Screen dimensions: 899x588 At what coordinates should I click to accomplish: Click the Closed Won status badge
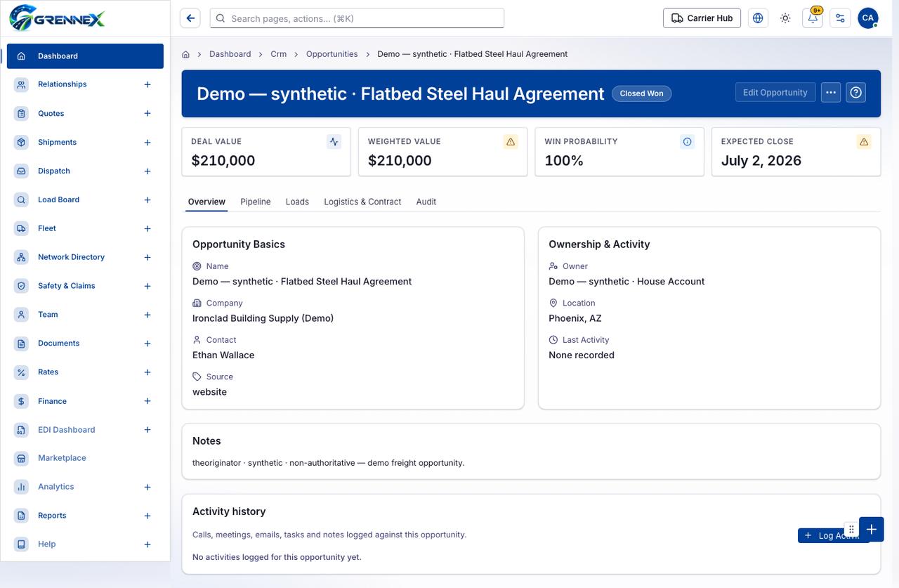(x=641, y=93)
